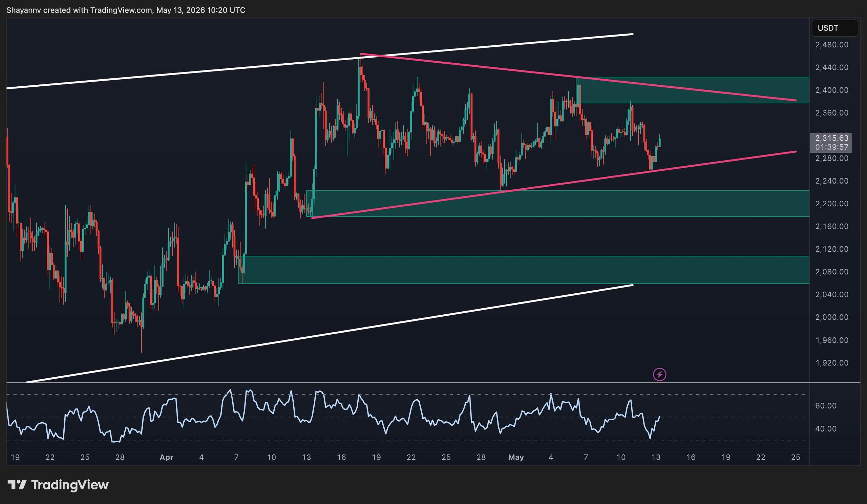867x504 pixels.
Task: Select the upper white channel line
Action: [x=320, y=61]
